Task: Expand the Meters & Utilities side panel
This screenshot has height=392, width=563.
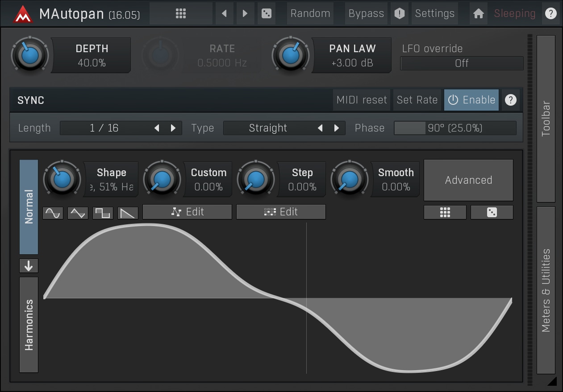Action: (546, 290)
